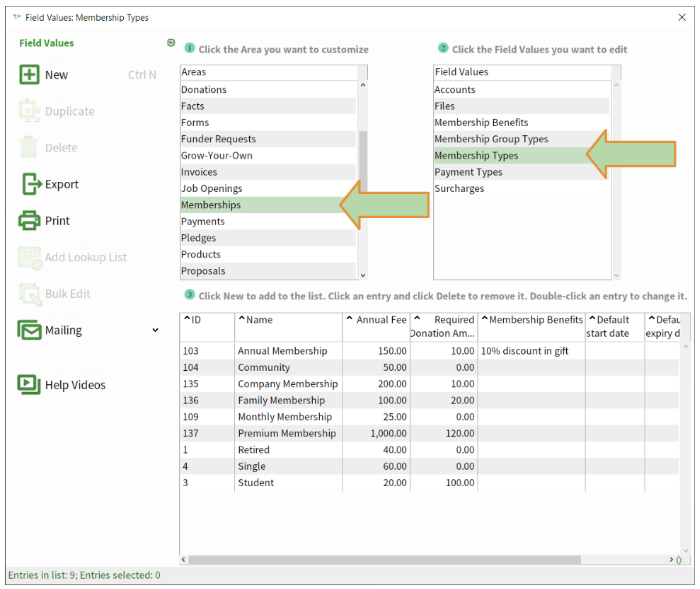The height and width of the screenshot is (589, 700).
Task: Click the Export icon
Action: (x=32, y=184)
